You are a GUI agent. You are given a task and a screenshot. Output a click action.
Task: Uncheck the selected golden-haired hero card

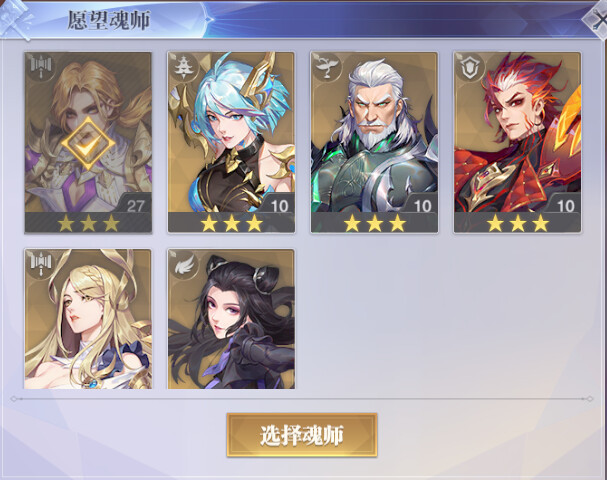(88, 142)
